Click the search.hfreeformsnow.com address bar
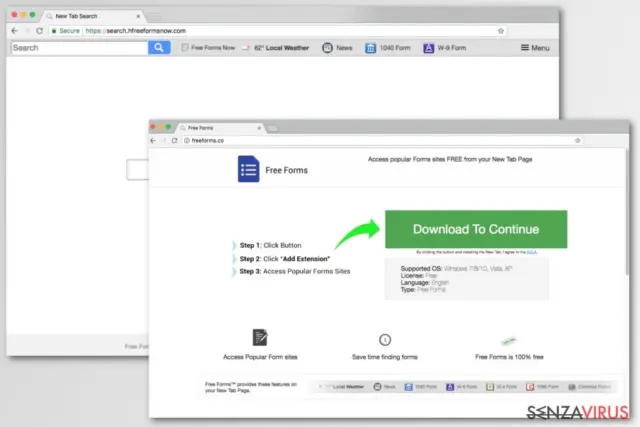The width and height of the screenshot is (640, 427). tap(278, 31)
